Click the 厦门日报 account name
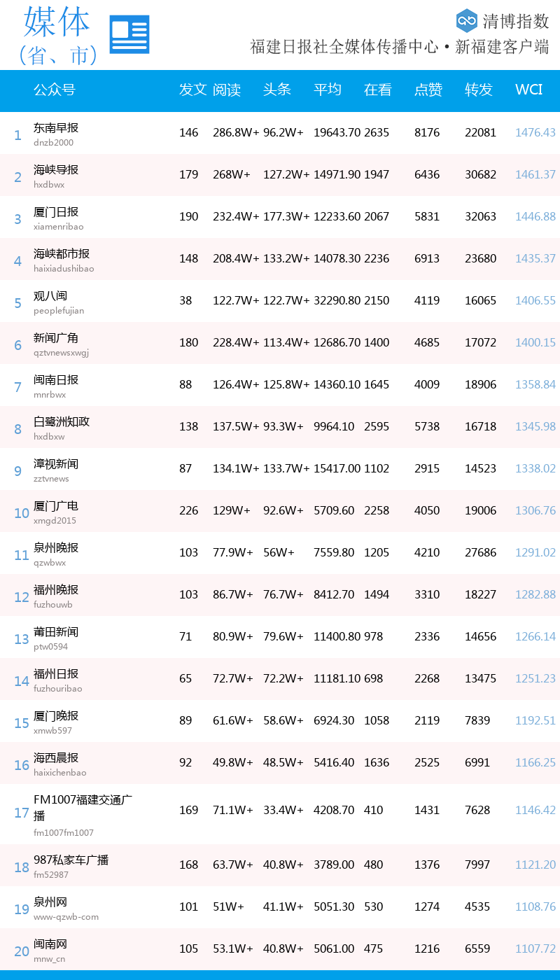The image size is (560, 980). tap(56, 212)
